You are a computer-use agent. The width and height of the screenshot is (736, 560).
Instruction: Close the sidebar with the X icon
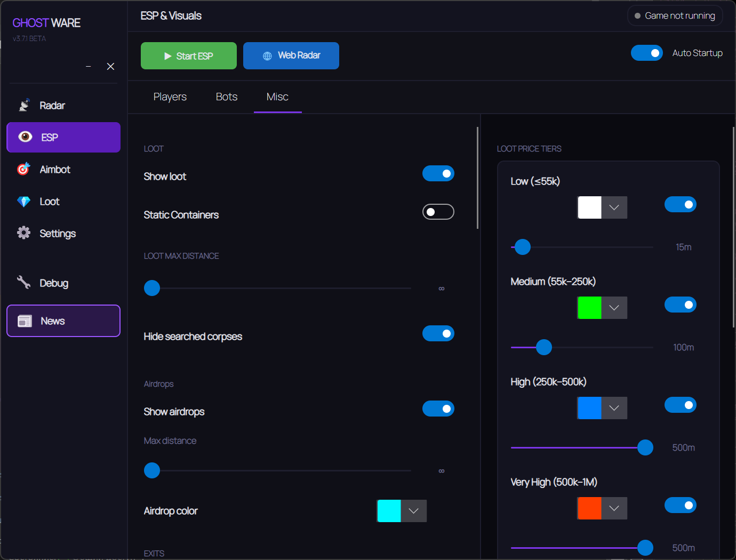[x=110, y=67]
